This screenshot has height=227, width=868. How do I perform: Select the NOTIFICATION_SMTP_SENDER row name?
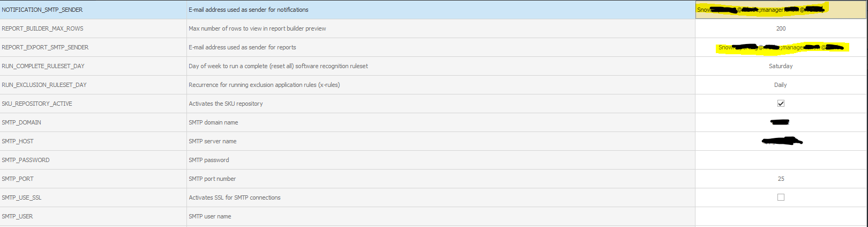pos(42,10)
